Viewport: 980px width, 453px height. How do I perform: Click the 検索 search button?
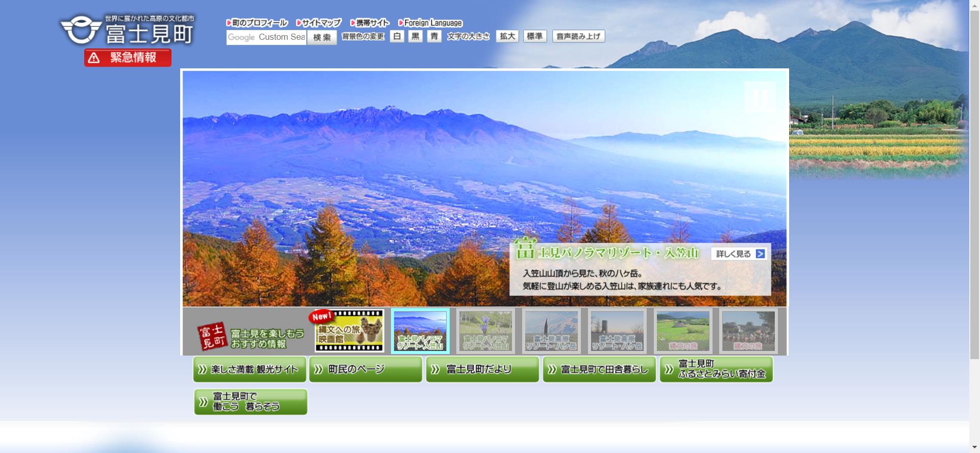[x=322, y=37]
